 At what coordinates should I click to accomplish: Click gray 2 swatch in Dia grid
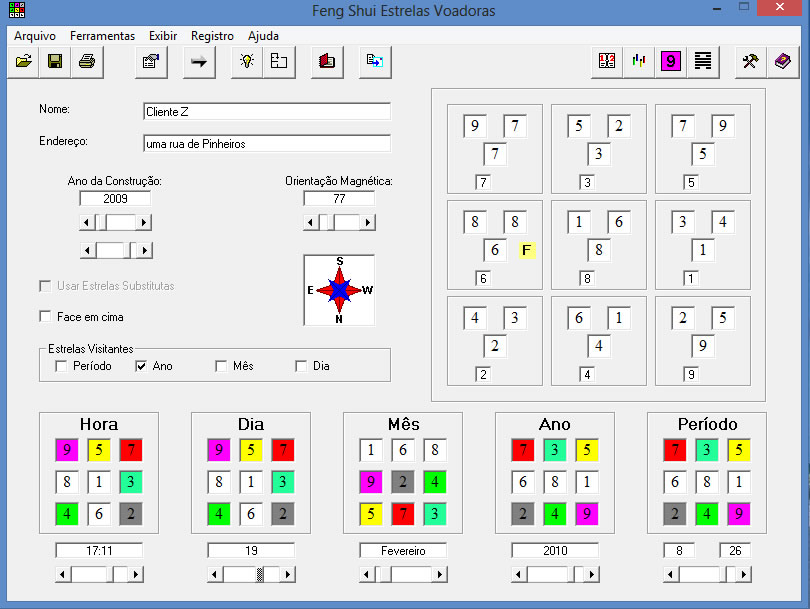click(283, 514)
